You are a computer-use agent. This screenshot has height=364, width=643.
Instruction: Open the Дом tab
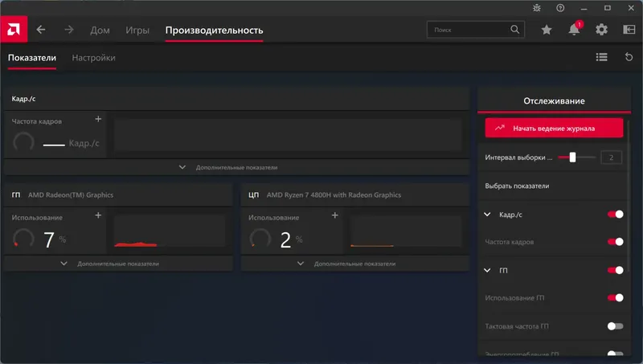click(x=100, y=31)
